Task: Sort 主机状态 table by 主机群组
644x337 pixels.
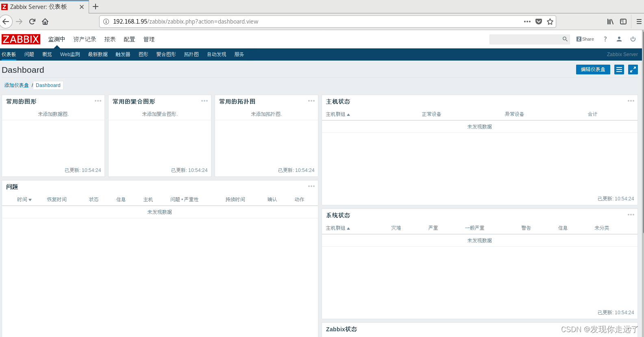Action: [x=338, y=114]
